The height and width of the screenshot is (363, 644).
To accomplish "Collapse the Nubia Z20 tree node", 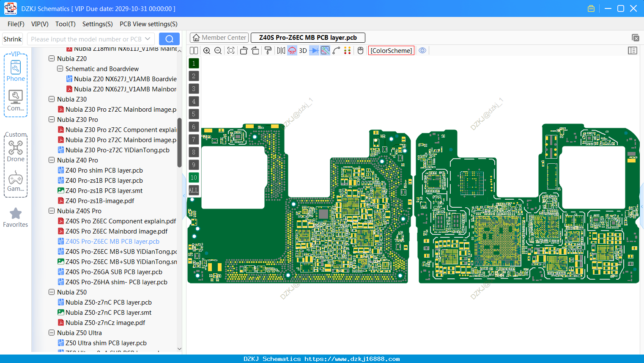I will [52, 59].
